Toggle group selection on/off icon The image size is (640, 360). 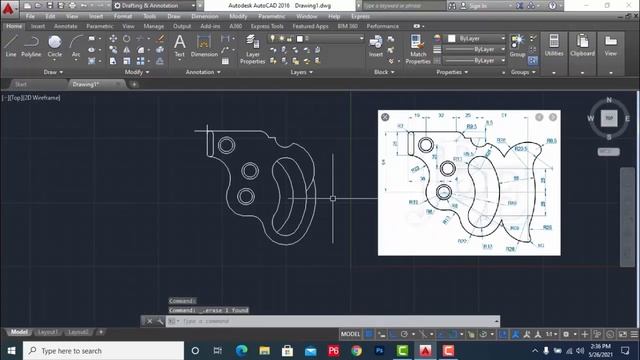[x=533, y=60]
